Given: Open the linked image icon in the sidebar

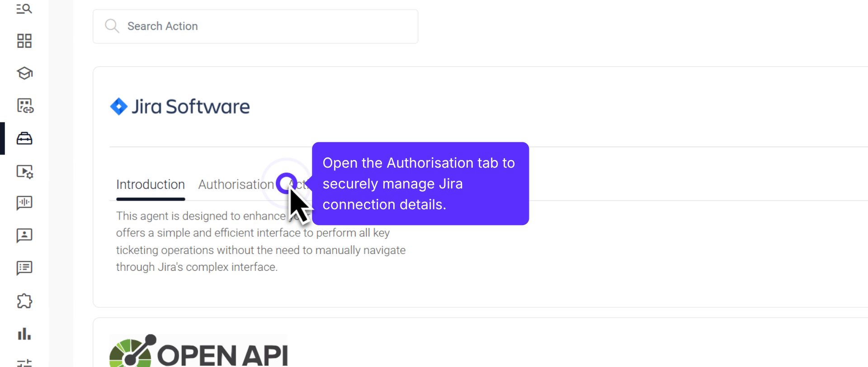Looking at the screenshot, I should pyautogui.click(x=25, y=106).
